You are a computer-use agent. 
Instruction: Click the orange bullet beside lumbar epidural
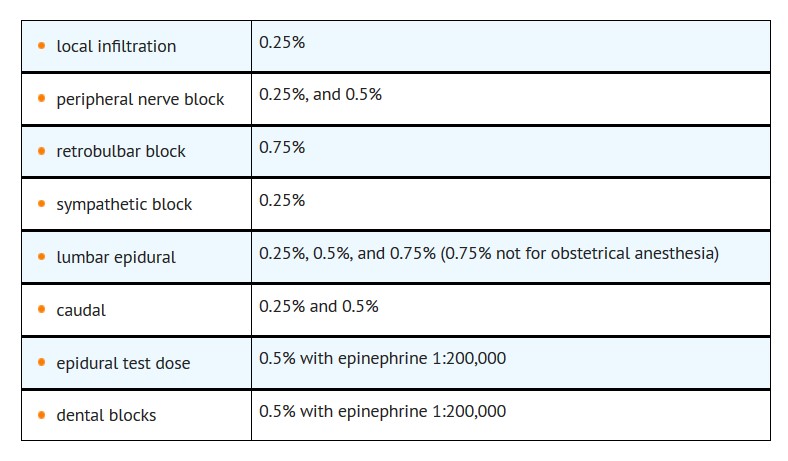41,257
